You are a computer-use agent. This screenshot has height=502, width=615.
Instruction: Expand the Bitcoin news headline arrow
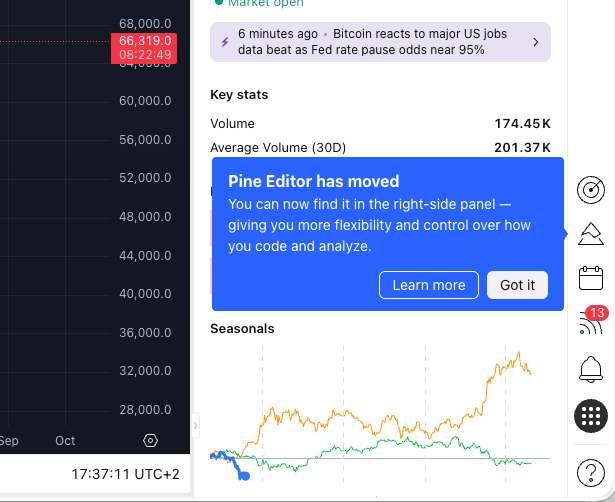tap(535, 42)
